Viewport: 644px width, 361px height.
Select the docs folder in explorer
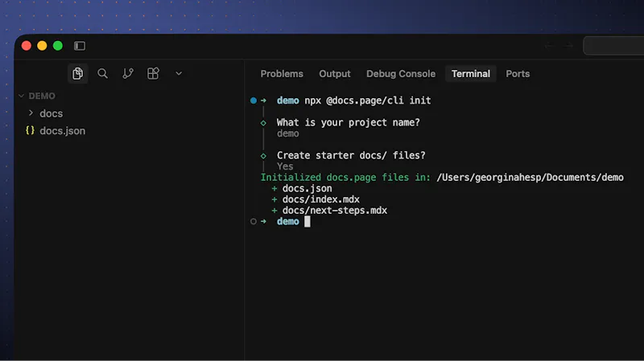(51, 113)
